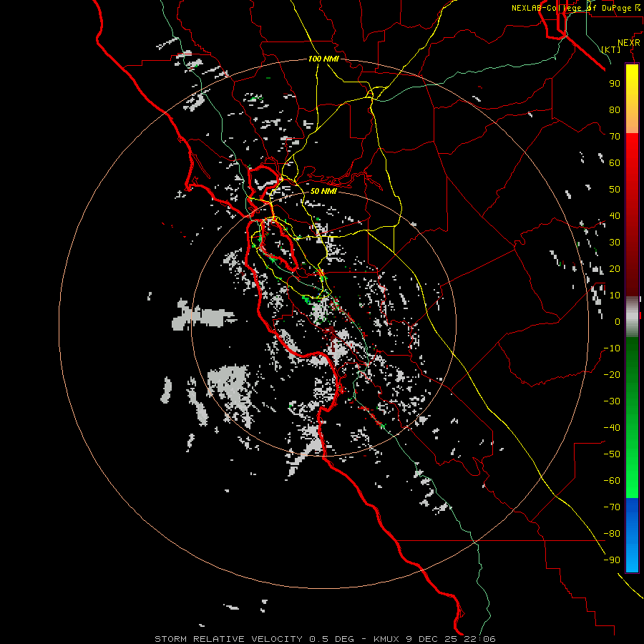Click the gray zero-velocity segment of the color bar
The width and height of the screenshot is (644, 644).
coord(632,316)
